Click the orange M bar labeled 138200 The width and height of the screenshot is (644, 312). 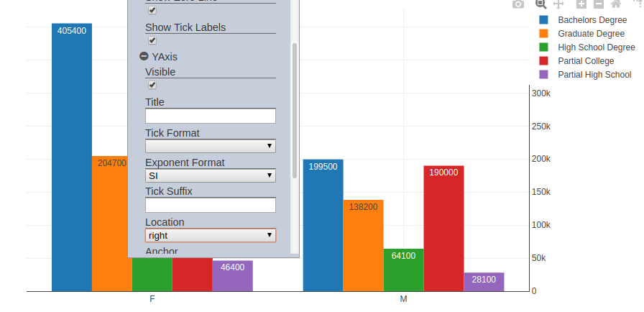click(364, 245)
